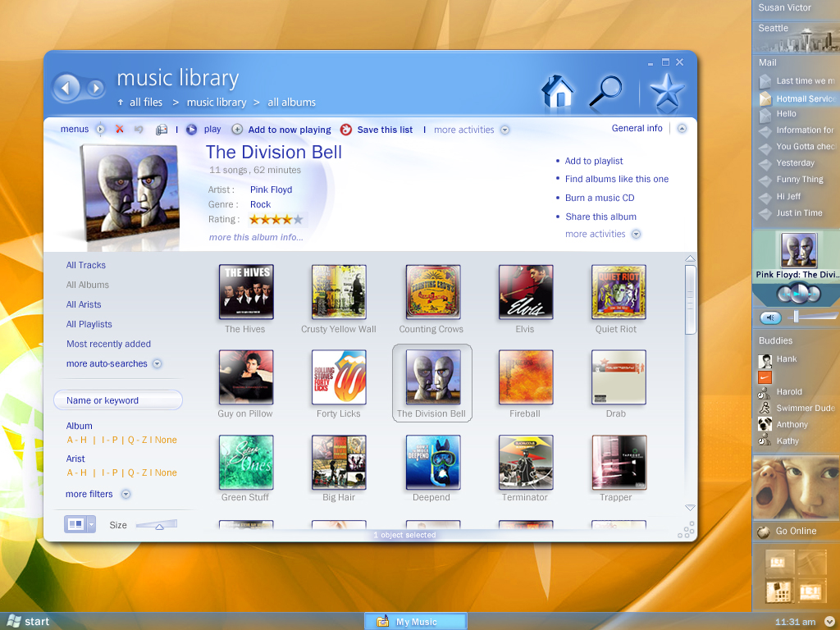
Task: Select the Deepend album thumbnail
Action: (x=432, y=463)
